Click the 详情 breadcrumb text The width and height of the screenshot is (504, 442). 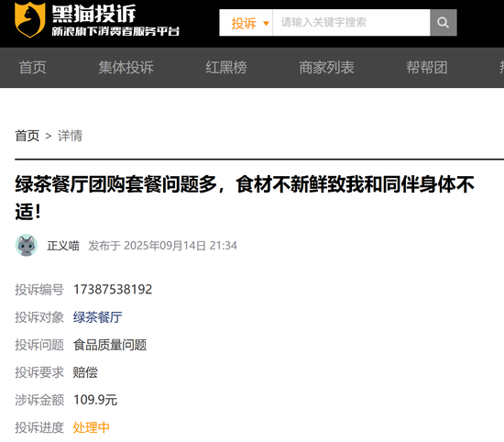click(x=70, y=136)
